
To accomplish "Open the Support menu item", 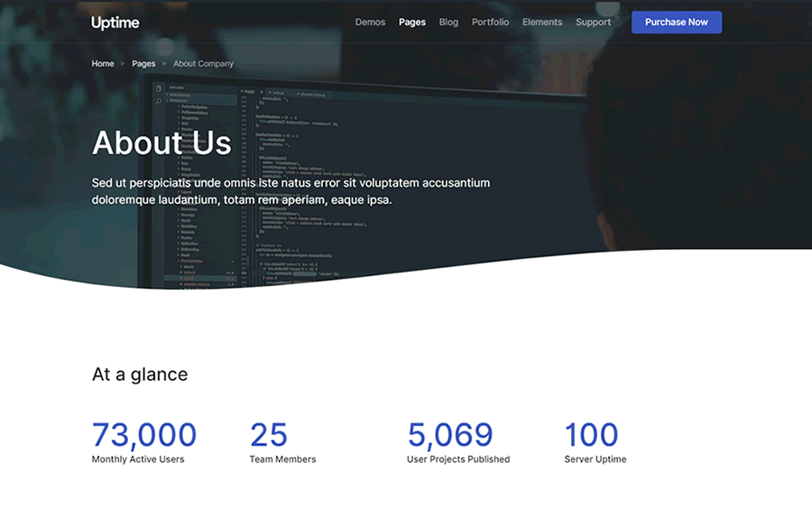I will click(593, 23).
